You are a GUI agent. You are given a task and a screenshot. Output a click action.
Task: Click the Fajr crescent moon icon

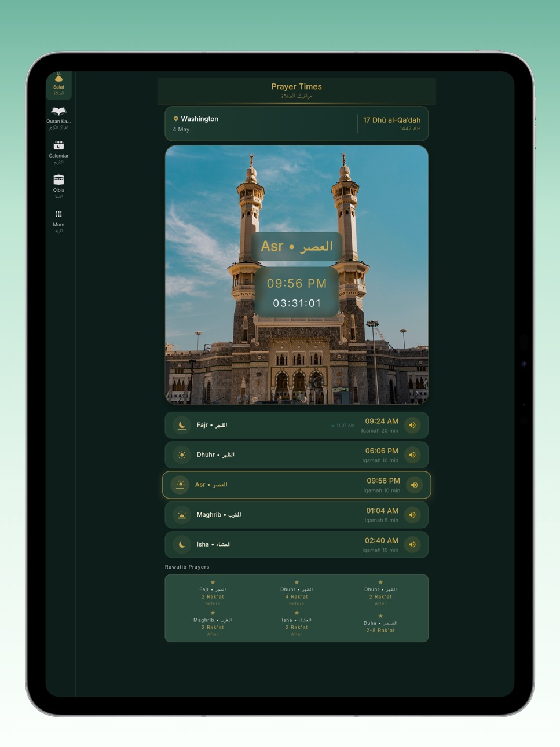click(x=182, y=425)
